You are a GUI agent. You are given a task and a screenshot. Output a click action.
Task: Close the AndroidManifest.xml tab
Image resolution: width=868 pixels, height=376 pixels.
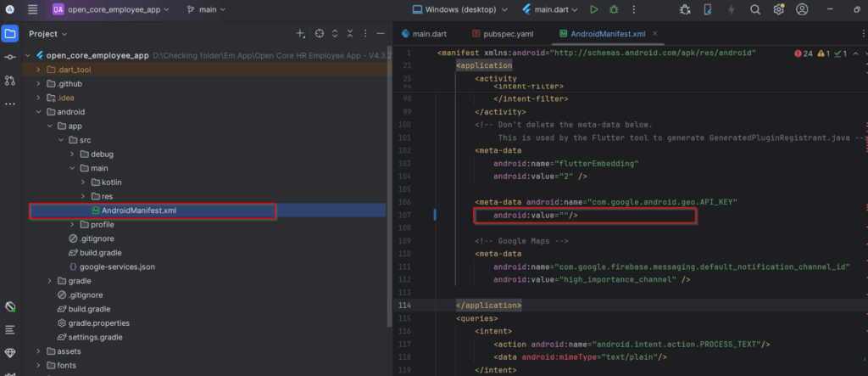[x=654, y=34]
